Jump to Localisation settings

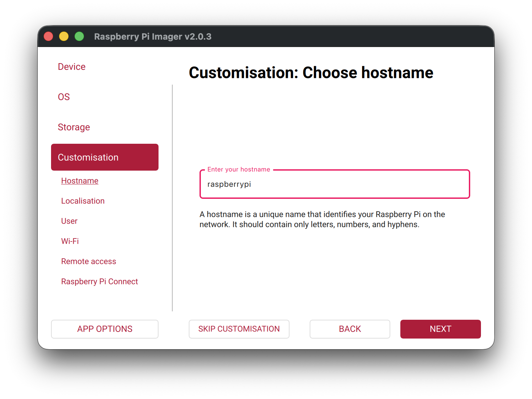click(83, 201)
